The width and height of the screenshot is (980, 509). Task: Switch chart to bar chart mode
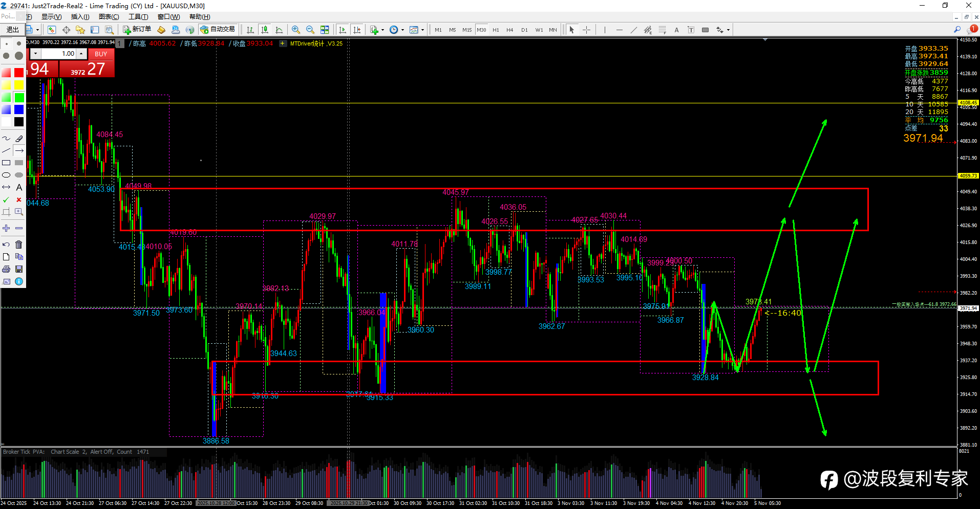click(x=250, y=30)
